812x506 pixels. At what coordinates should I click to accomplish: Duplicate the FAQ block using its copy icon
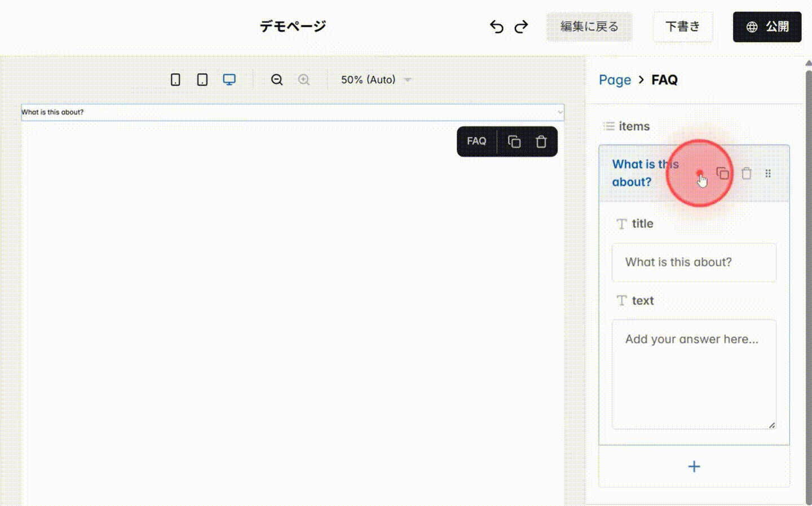[x=514, y=141]
